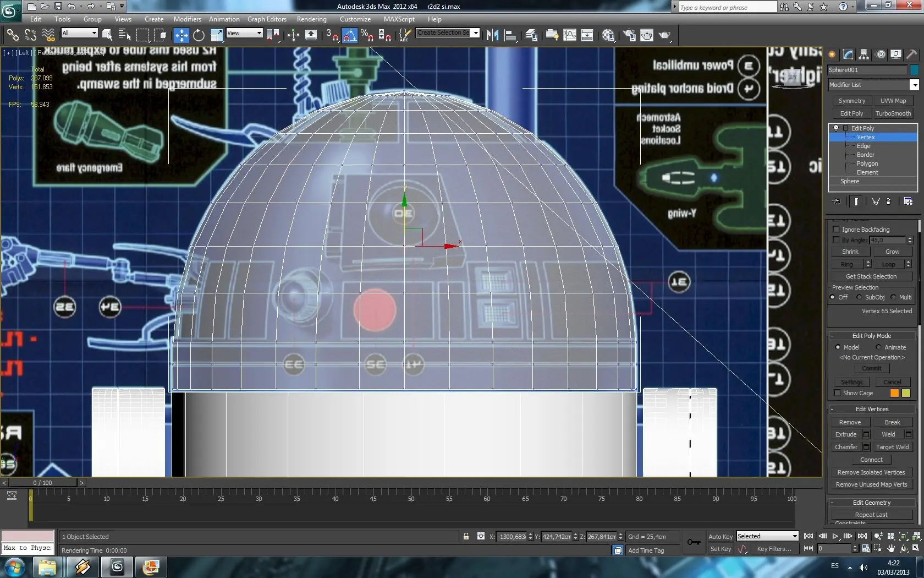Click the Configure Modifier Sets icon
The height and width of the screenshot is (578, 924).
[x=908, y=201]
